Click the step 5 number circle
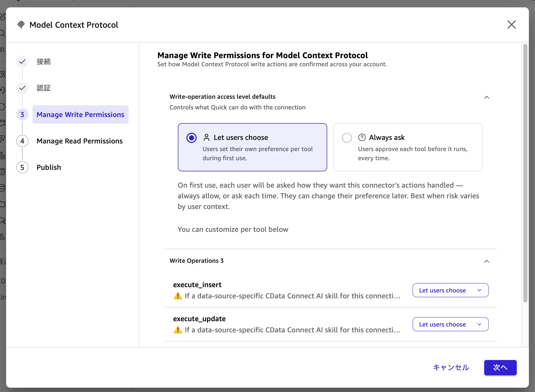 22,167
